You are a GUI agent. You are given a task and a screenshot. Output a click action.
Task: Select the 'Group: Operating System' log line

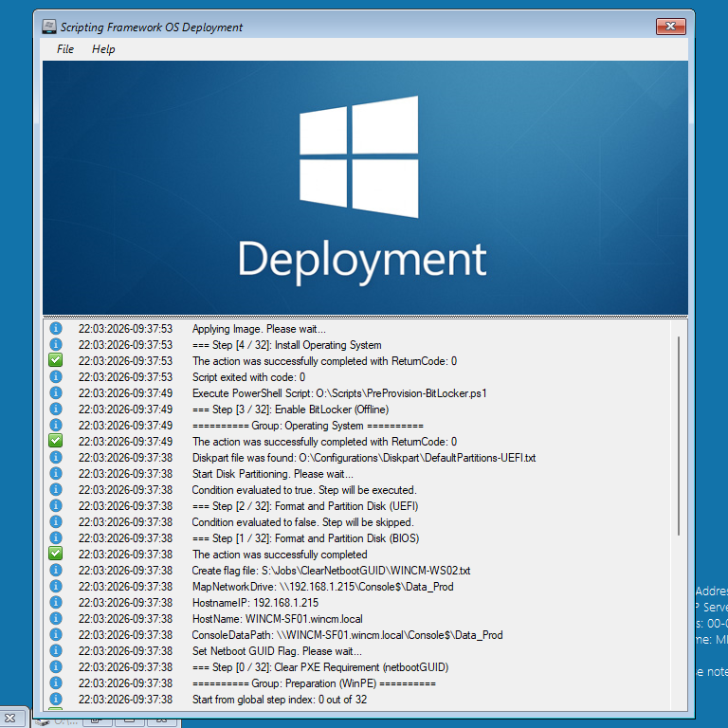tap(307, 426)
